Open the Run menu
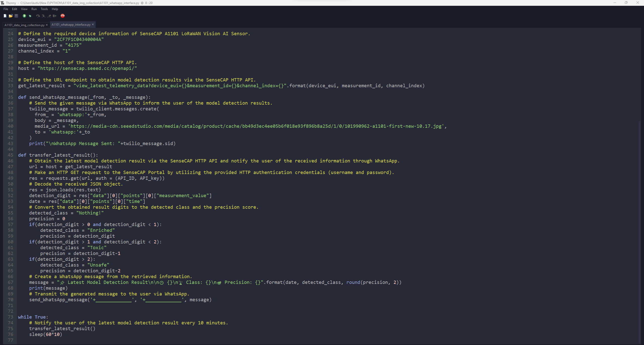Viewport: 644px width, 345px height. point(34,9)
